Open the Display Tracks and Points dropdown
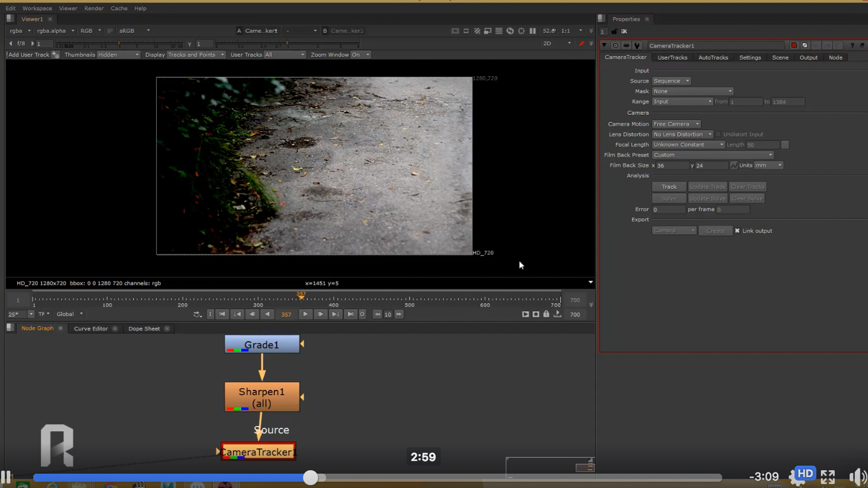Image resolution: width=868 pixels, height=488 pixels. click(x=195, y=55)
